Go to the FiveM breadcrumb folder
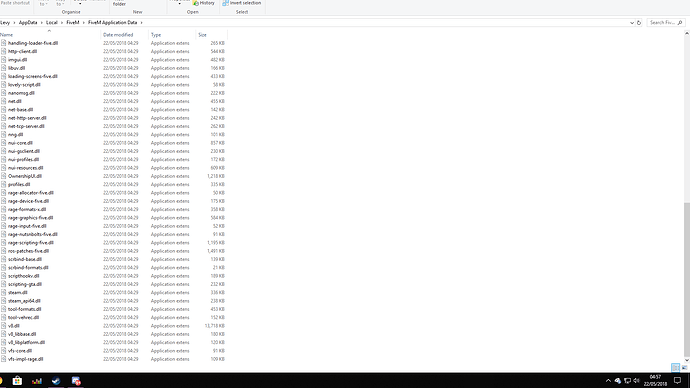The image size is (690, 388). tap(73, 22)
